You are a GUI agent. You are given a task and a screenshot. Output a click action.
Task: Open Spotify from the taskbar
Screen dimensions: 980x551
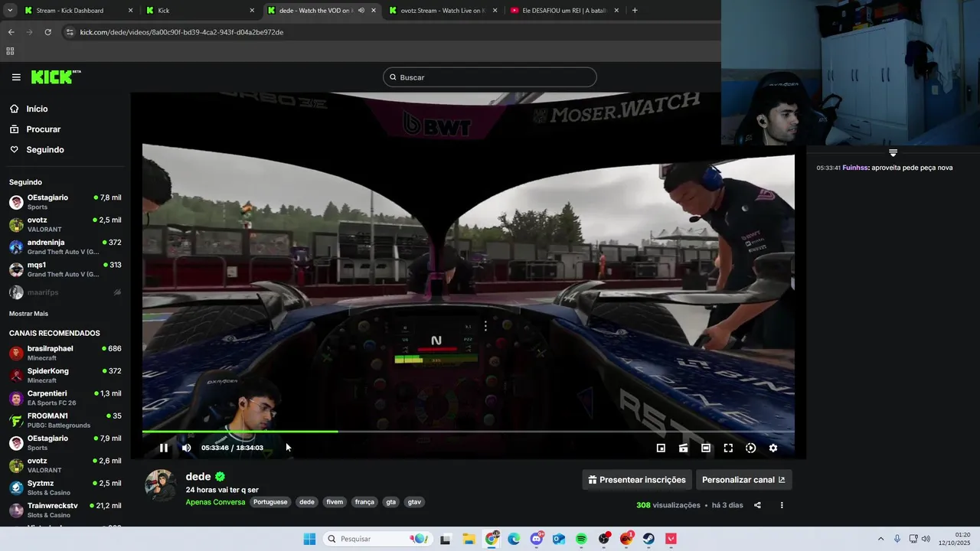[581, 539]
